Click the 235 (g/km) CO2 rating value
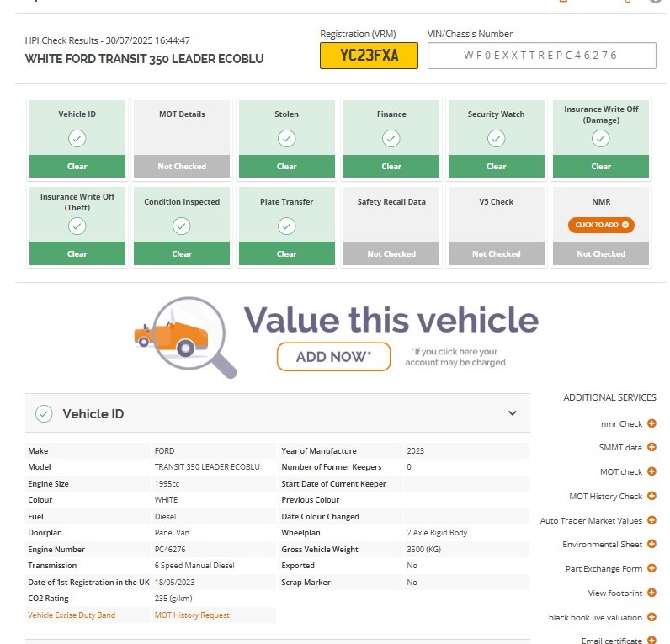Screen dimensions: 670x644 coord(173,599)
